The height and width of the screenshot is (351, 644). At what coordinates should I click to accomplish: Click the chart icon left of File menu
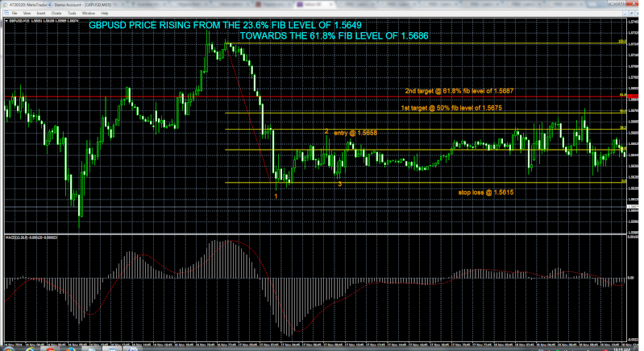pyautogui.click(x=6, y=13)
